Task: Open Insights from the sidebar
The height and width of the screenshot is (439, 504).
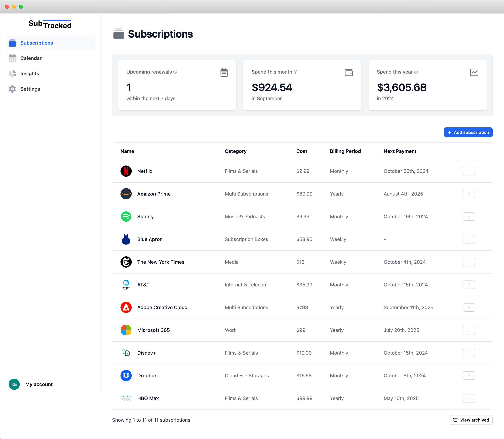Action: 30,74
